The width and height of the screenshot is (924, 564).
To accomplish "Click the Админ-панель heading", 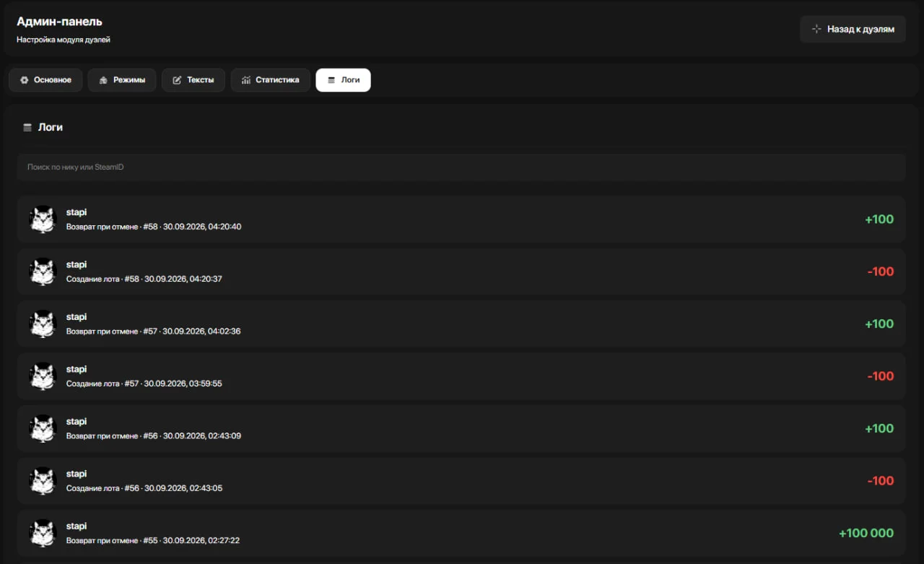I will click(x=59, y=22).
